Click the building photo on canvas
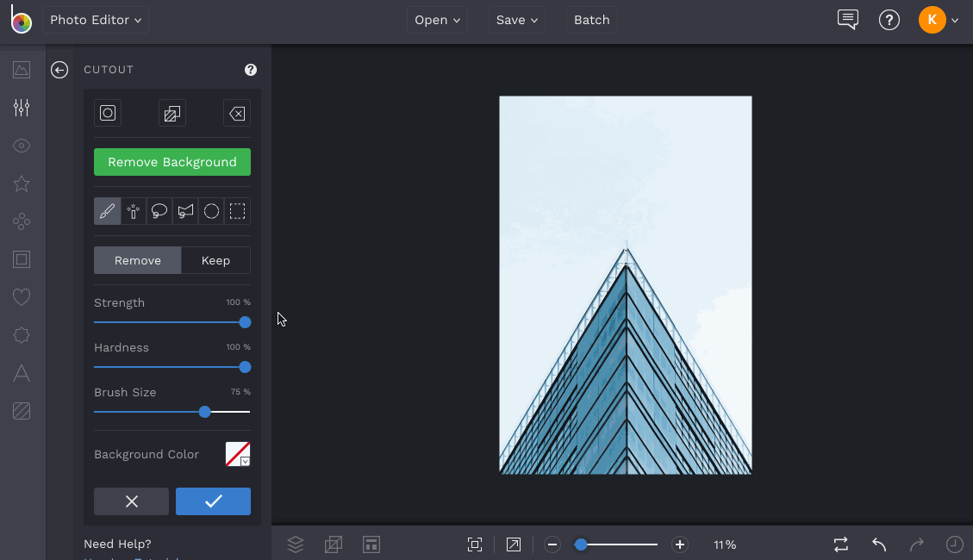The width and height of the screenshot is (973, 560). 626,285
